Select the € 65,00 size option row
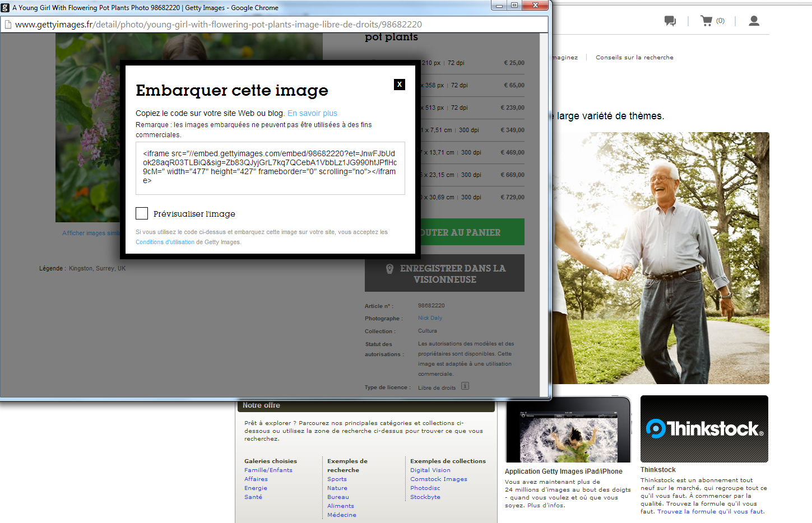 pos(472,85)
